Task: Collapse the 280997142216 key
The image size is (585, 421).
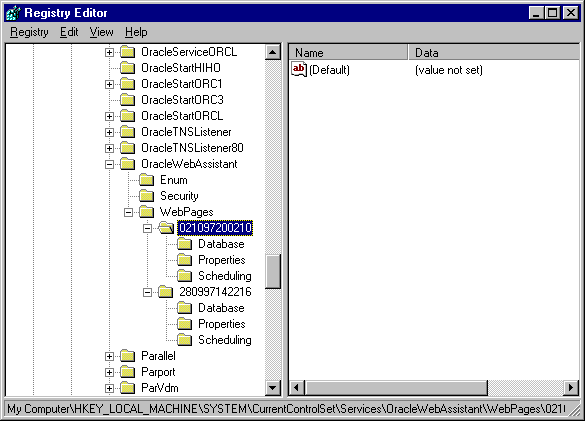Action: pos(147,293)
